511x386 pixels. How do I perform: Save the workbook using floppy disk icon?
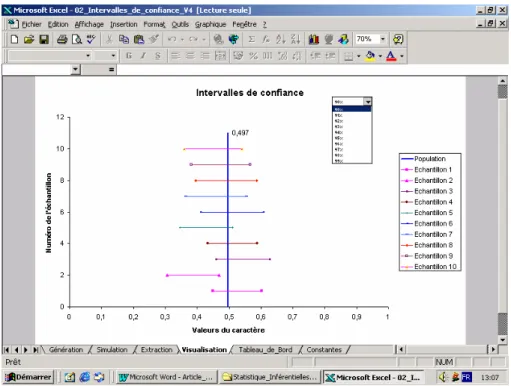pos(44,39)
